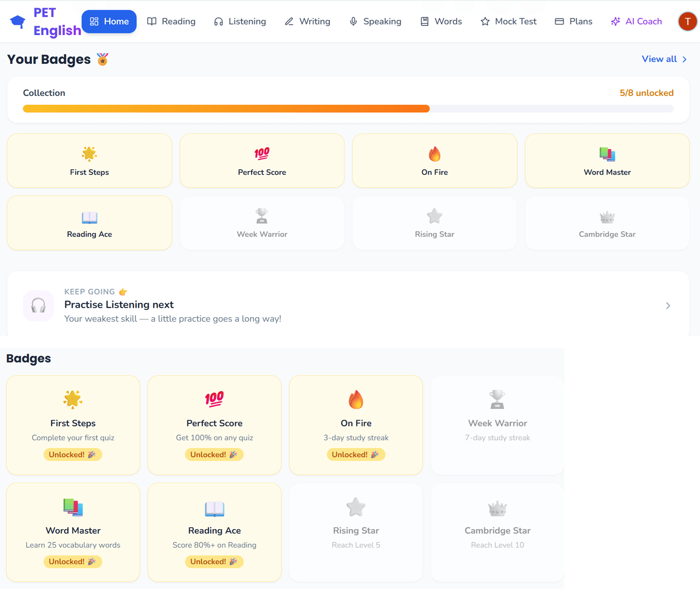This screenshot has width=700, height=595.
Task: Click the Word Master books in the lower Badges grid
Action: [73, 507]
